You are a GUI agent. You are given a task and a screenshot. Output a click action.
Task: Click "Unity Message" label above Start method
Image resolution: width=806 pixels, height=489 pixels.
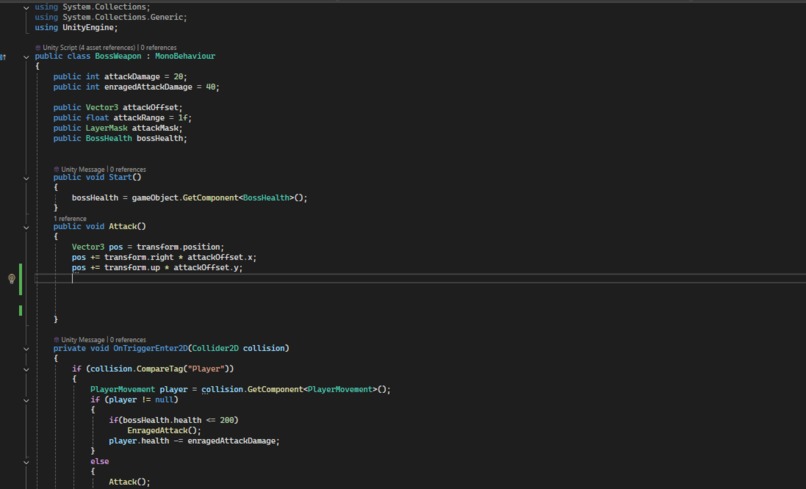[x=83, y=169]
